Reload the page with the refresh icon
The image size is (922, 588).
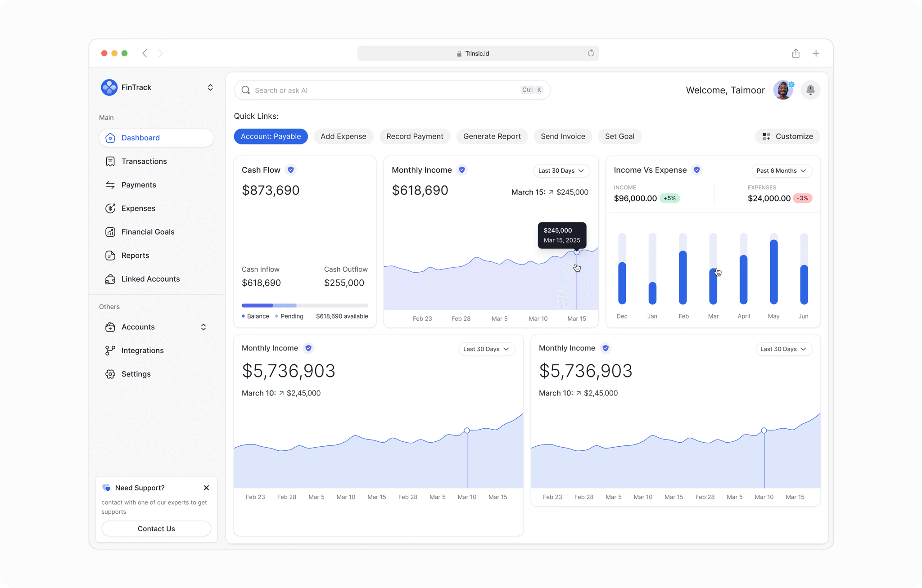(591, 54)
